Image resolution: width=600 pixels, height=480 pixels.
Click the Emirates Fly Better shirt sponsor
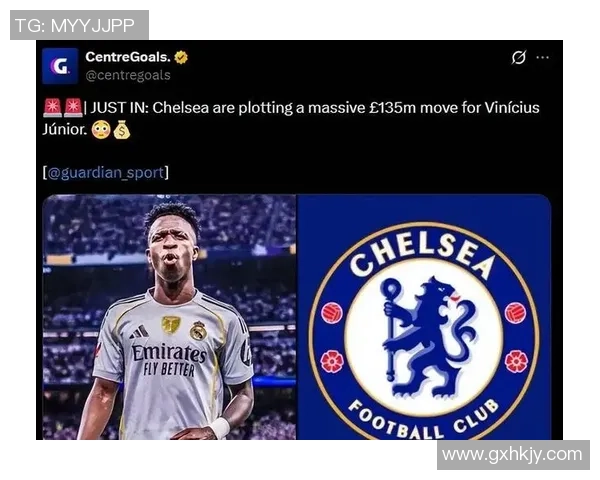[169, 360]
